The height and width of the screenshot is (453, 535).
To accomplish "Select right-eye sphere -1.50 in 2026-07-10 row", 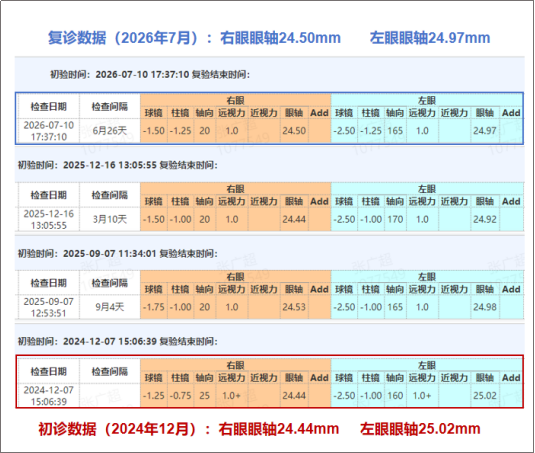I will pos(154,131).
